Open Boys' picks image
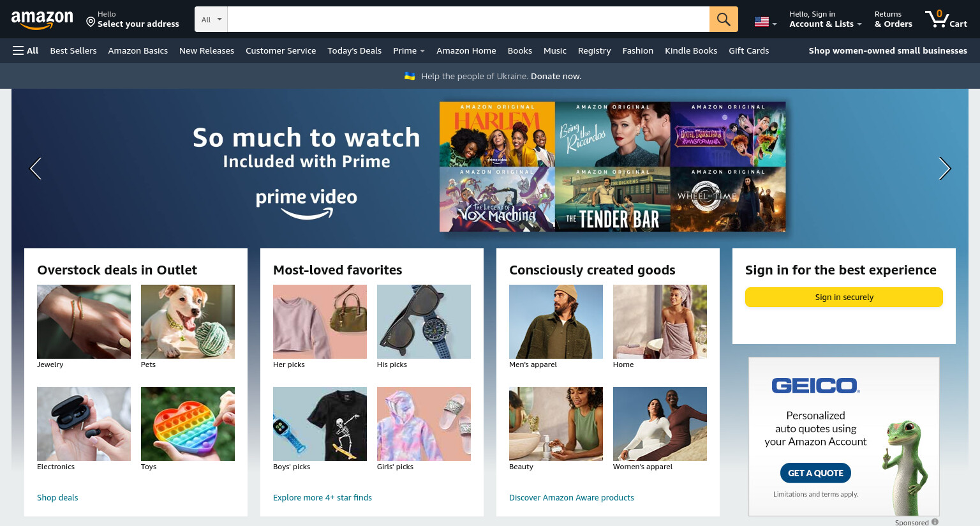Screen dimensions: 980x526 [320, 424]
